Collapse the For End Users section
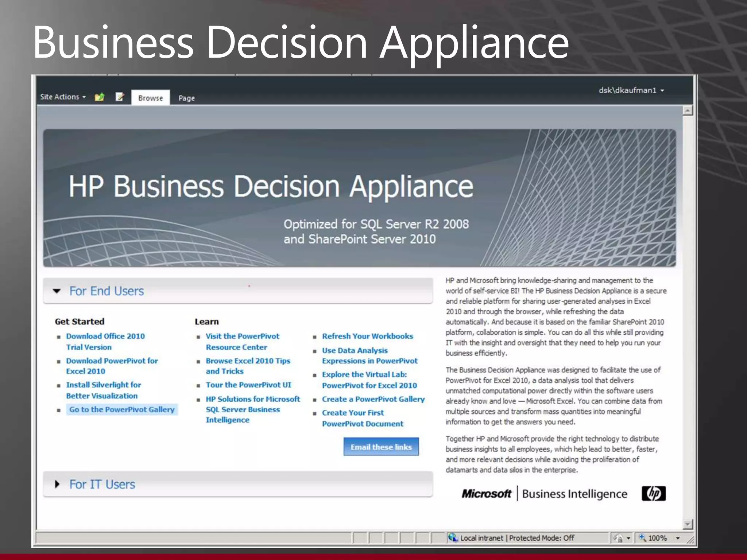747x560 pixels. pos(57,291)
